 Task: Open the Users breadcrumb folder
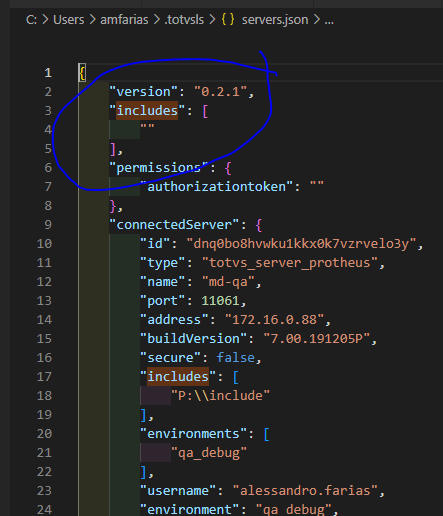[69, 20]
